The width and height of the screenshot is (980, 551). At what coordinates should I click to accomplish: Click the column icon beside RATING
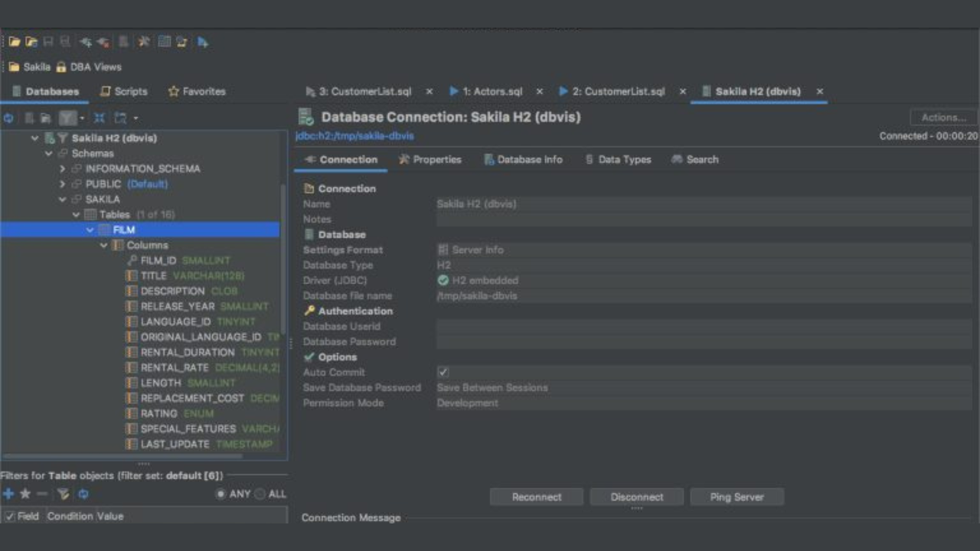[x=132, y=413]
